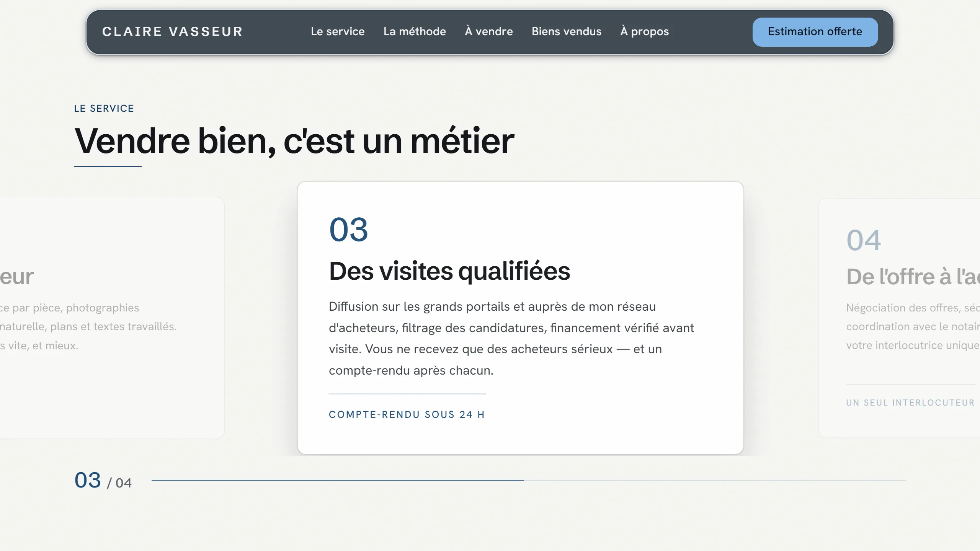Select the 03 Des visites qualifiées card
Image resolution: width=980 pixels, height=551 pixels.
click(x=520, y=318)
